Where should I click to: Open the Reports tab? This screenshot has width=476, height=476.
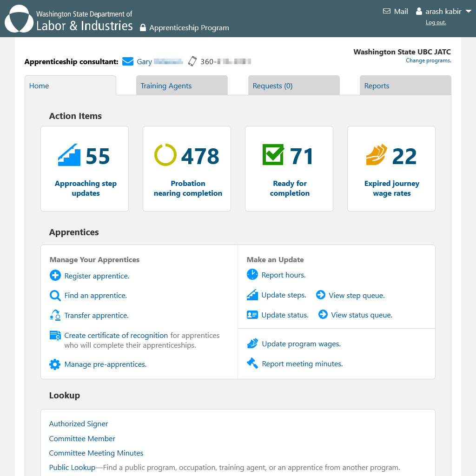pyautogui.click(x=405, y=86)
